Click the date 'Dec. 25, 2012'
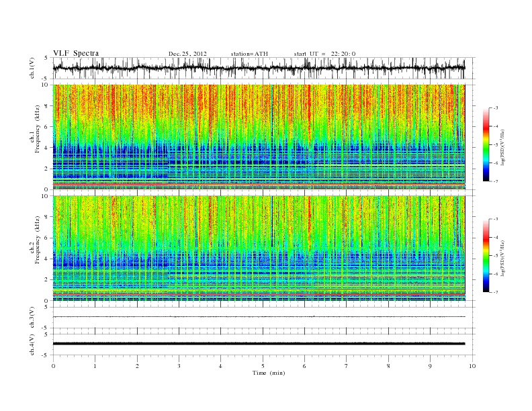Image resolution: width=532 pixels, height=411 pixels. coord(187,54)
